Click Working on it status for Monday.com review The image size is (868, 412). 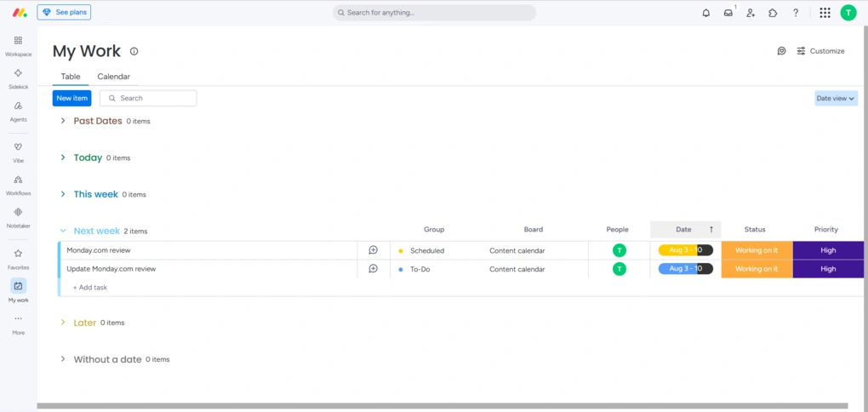click(x=757, y=250)
